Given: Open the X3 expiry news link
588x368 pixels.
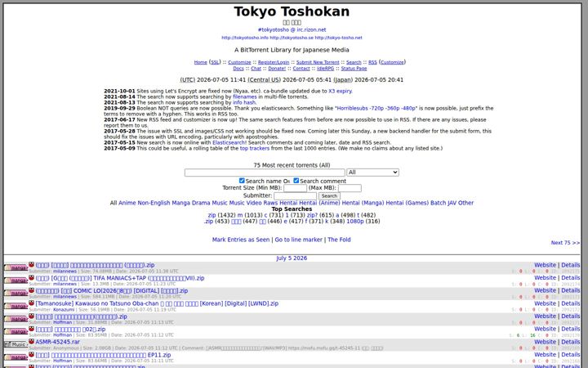Looking at the screenshot, I should click(x=340, y=91).
